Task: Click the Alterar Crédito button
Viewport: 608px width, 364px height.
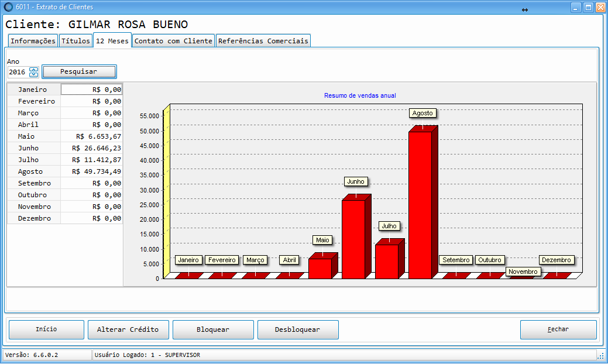Action: (128, 329)
